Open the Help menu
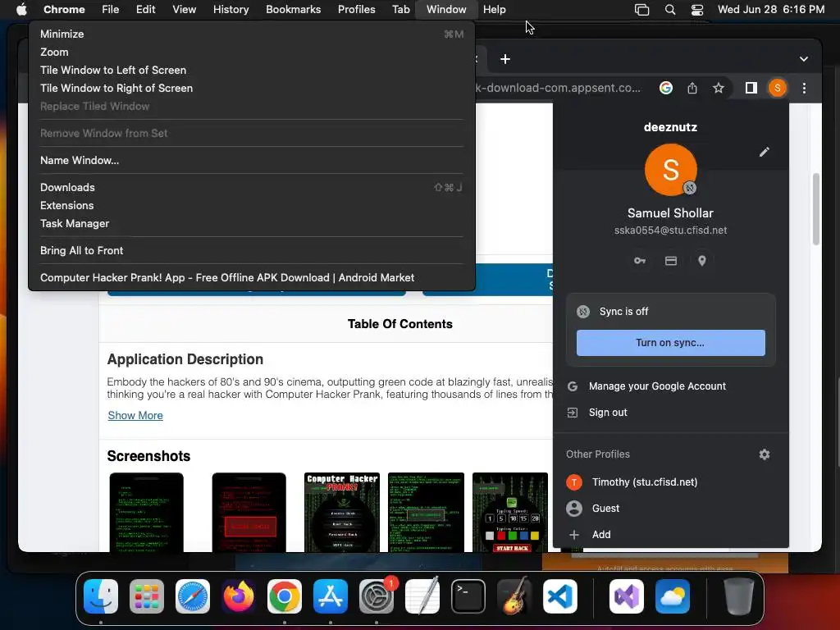840x630 pixels. (x=494, y=9)
